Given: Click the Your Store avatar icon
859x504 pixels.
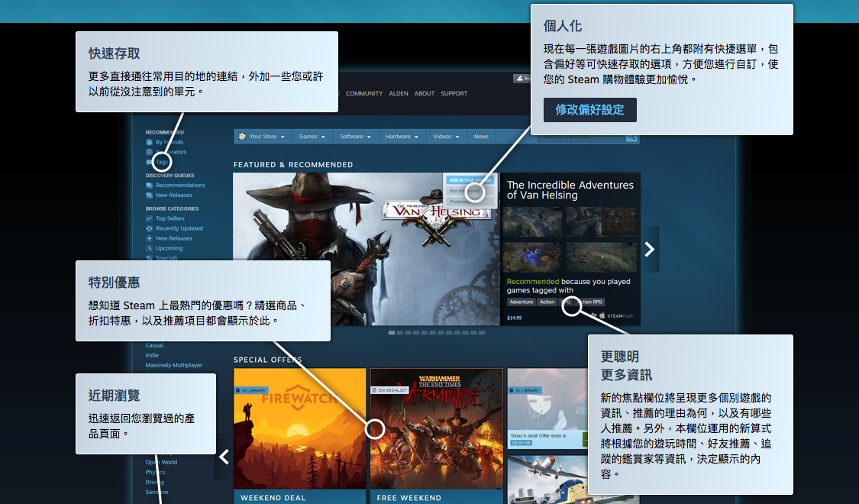Looking at the screenshot, I should [241, 137].
